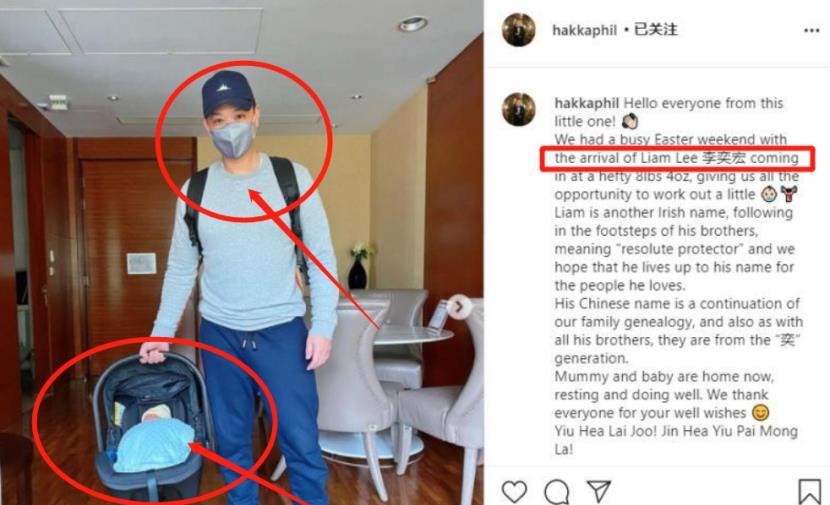
Task: Open the three-dot more options menu
Action: point(811,31)
